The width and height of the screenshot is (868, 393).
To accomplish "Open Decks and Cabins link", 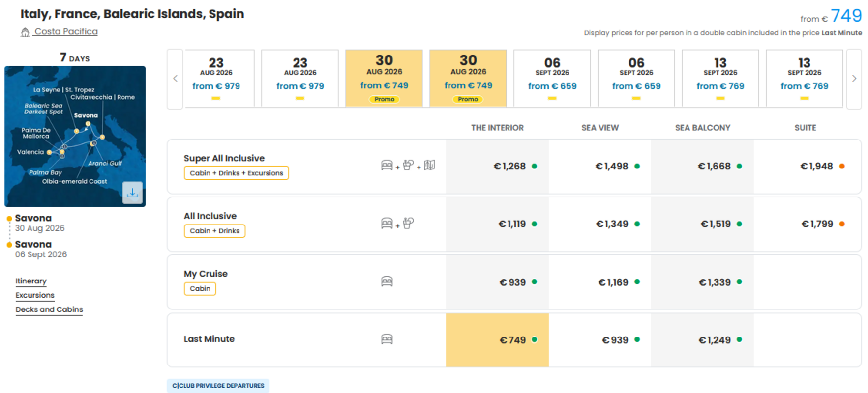I will tap(49, 309).
